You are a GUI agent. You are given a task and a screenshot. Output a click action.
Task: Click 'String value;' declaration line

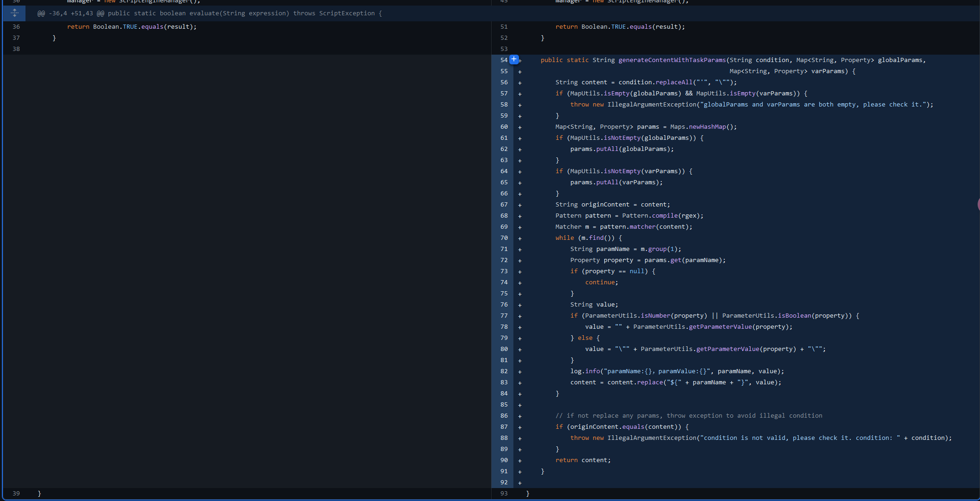(594, 305)
